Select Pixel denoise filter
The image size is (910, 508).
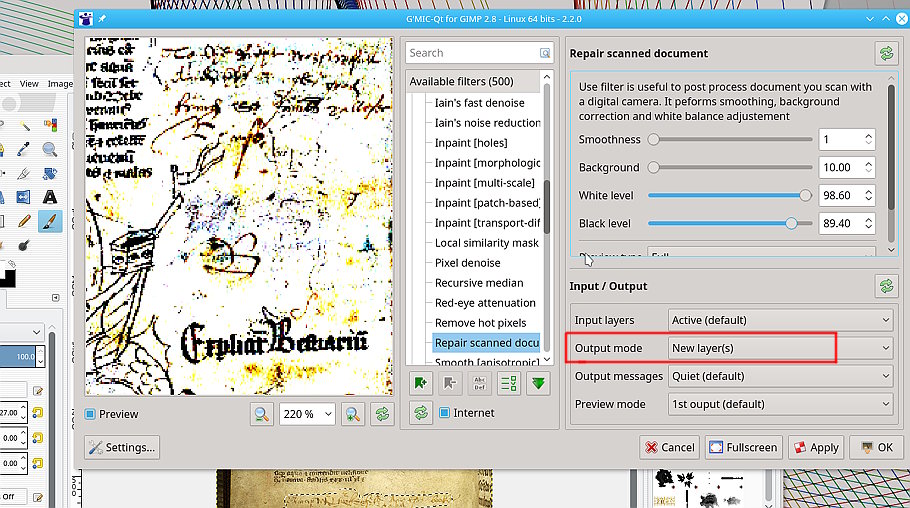tap(467, 263)
